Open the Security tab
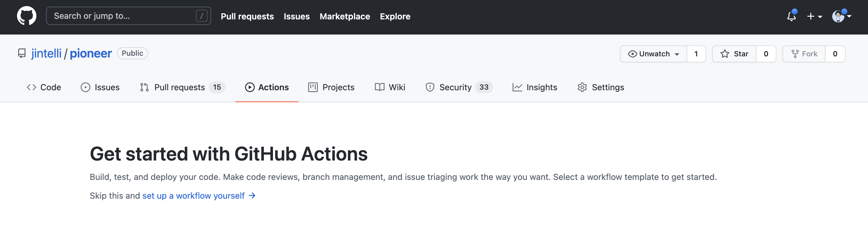The width and height of the screenshot is (868, 232). 459,87
